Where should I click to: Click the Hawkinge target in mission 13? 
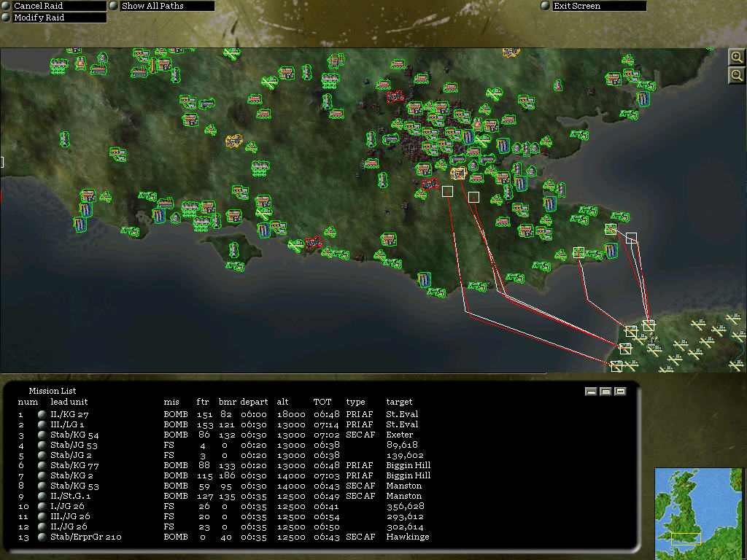click(x=407, y=537)
